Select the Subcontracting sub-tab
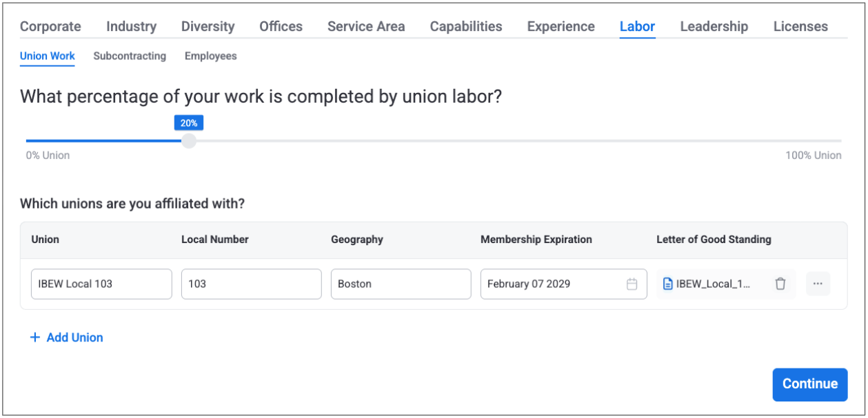Image resolution: width=868 pixels, height=418 pixels. (130, 56)
